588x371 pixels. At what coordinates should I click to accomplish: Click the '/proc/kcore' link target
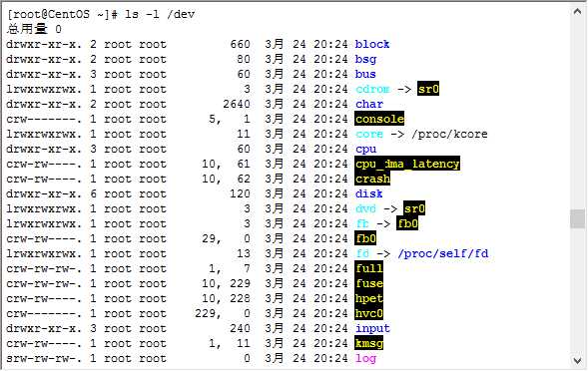tap(449, 134)
